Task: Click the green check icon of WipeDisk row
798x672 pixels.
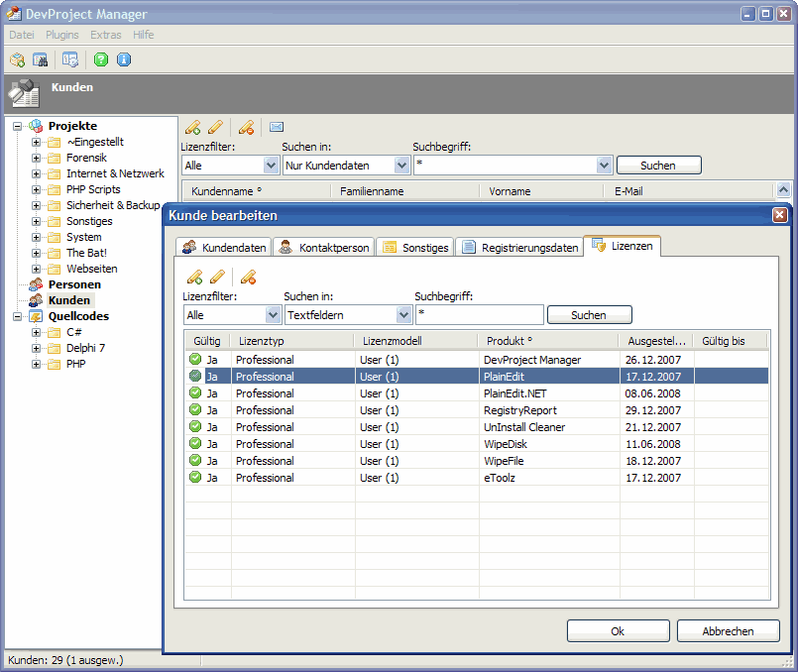Action: (195, 444)
